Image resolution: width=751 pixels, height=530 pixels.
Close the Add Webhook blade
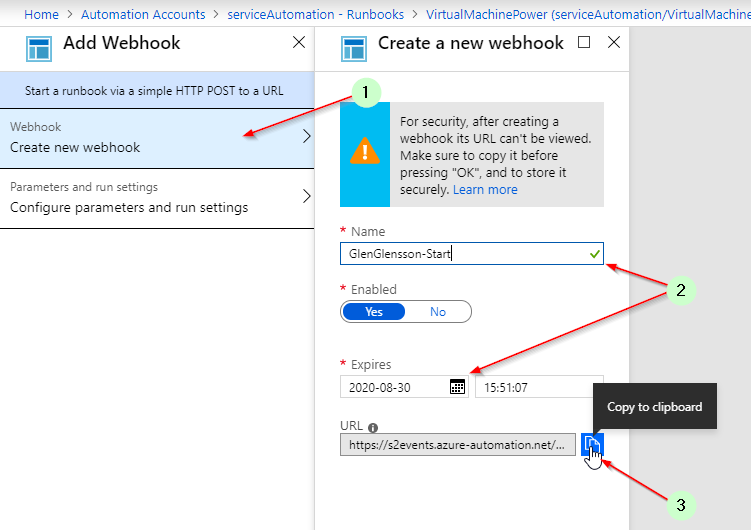pyautogui.click(x=299, y=42)
